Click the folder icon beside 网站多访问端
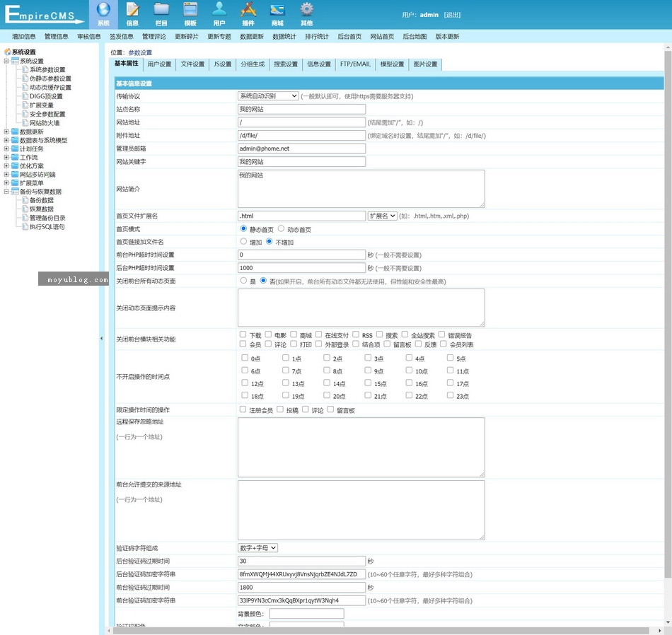The image size is (672, 635). [15, 175]
